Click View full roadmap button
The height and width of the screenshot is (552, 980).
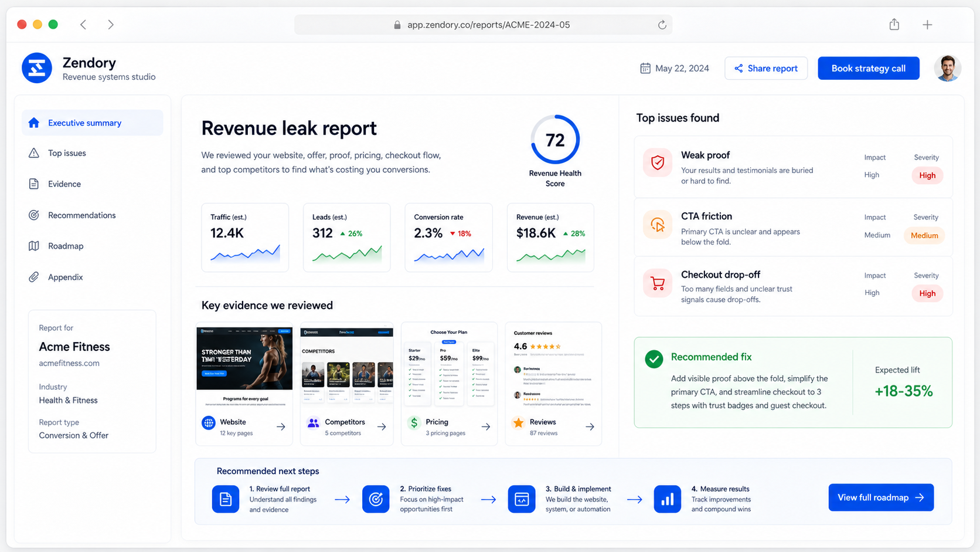(881, 497)
